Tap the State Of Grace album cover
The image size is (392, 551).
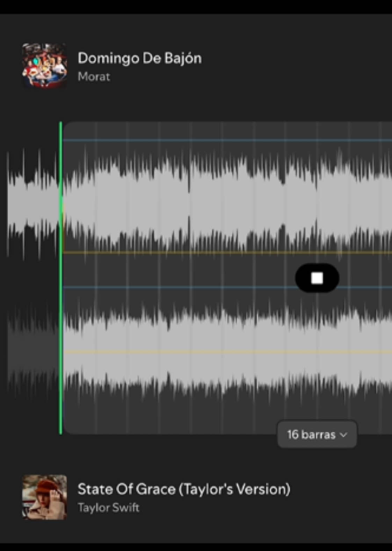pyautogui.click(x=44, y=497)
